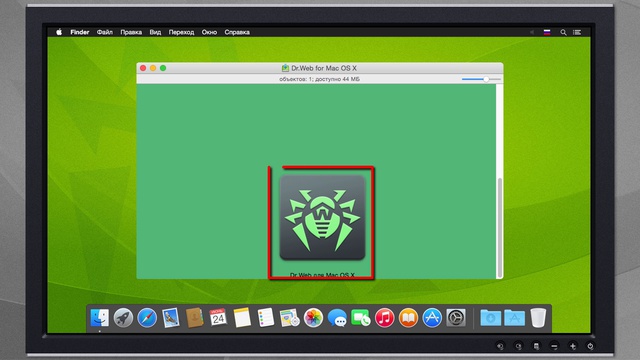The height and width of the screenshot is (360, 640).
Task: Click the Apple logo menu
Action: coord(59,32)
